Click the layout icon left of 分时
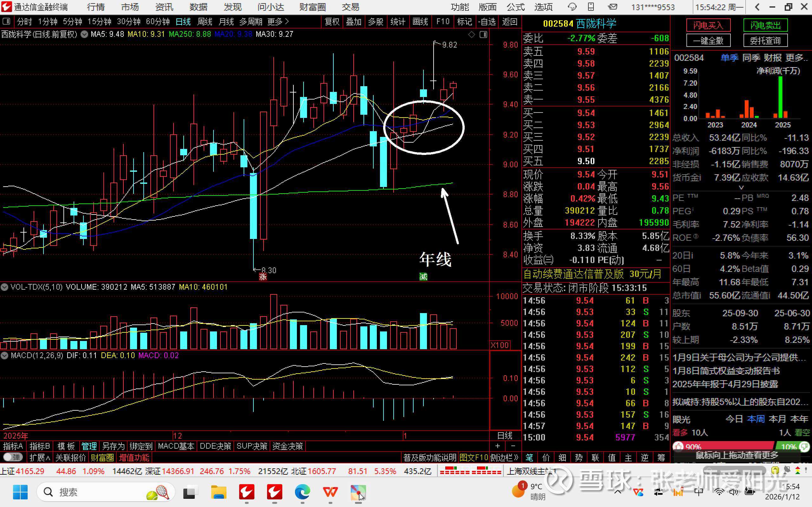Viewport: 812px width, 507px height. click(x=6, y=22)
